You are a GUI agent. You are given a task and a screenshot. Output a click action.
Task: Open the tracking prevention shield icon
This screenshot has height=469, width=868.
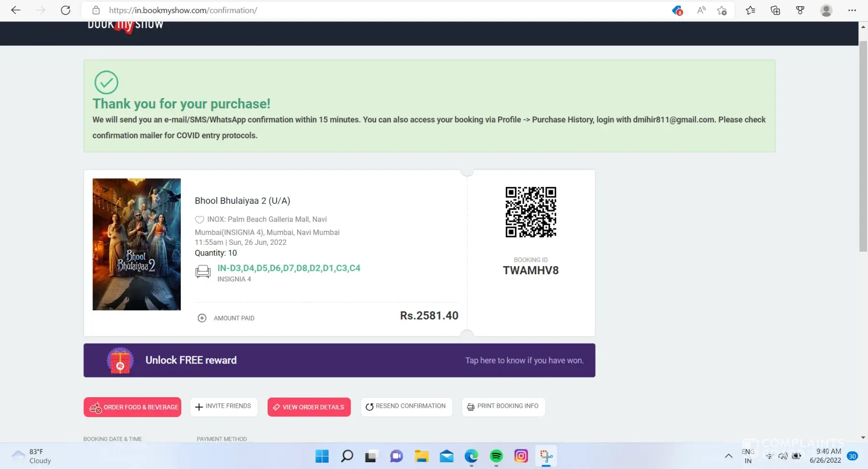677,10
